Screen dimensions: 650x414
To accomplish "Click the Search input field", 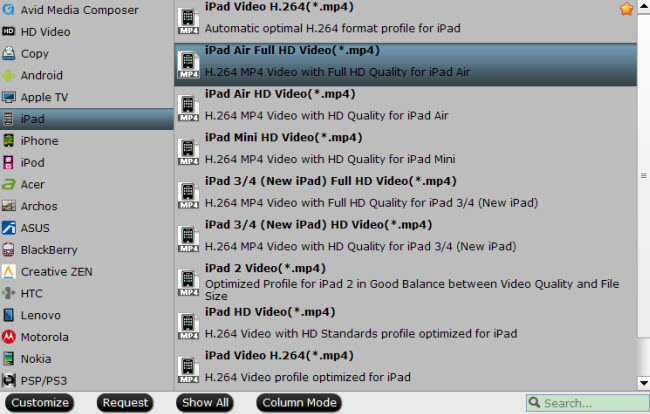I will point(587,403).
